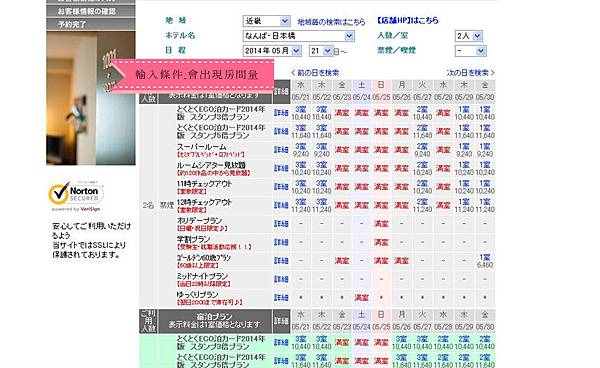Click 満室 for ゴールデン60歳プラン on 05/23
This screenshot has width=600, height=368.
point(342,261)
